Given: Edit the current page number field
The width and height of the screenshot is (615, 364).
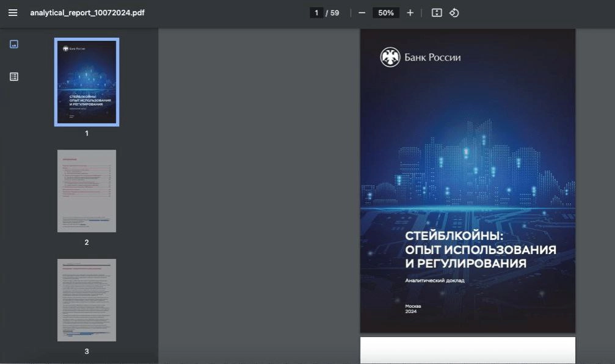Looking at the screenshot, I should click(x=316, y=13).
